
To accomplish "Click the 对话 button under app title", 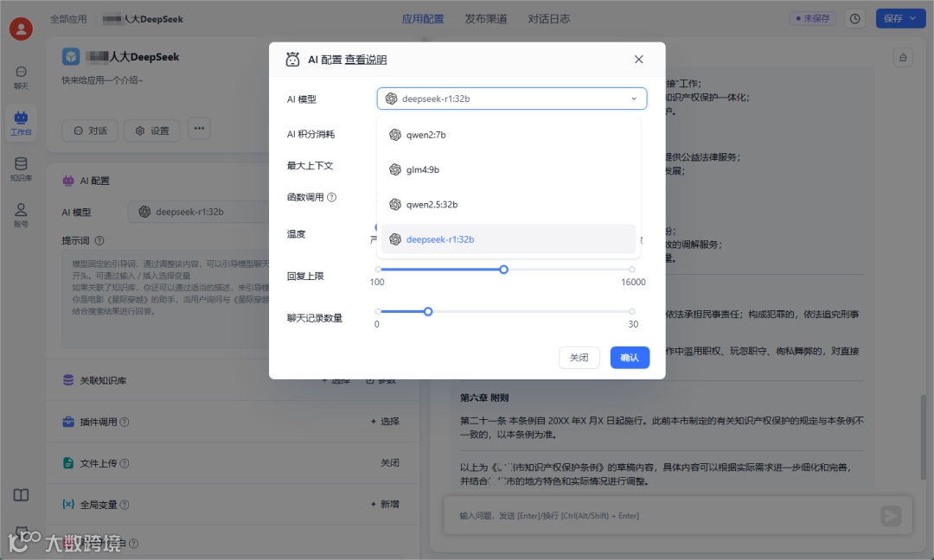I will [90, 130].
